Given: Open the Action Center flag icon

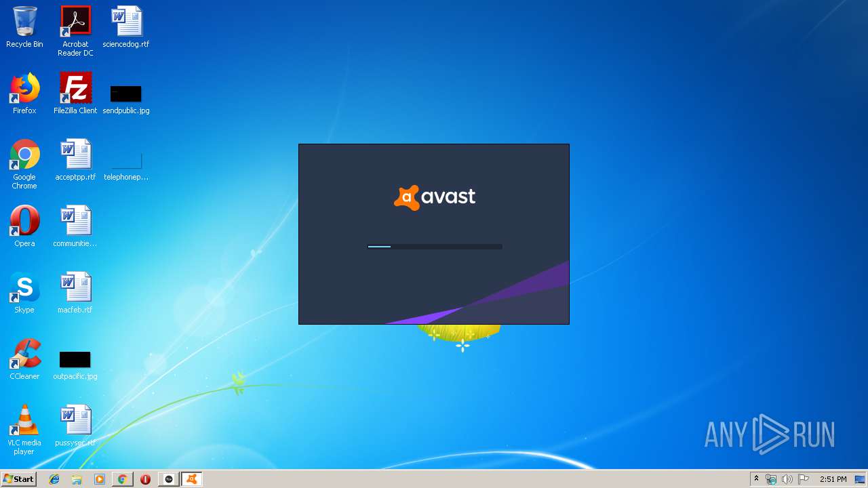Looking at the screenshot, I should coord(804,479).
